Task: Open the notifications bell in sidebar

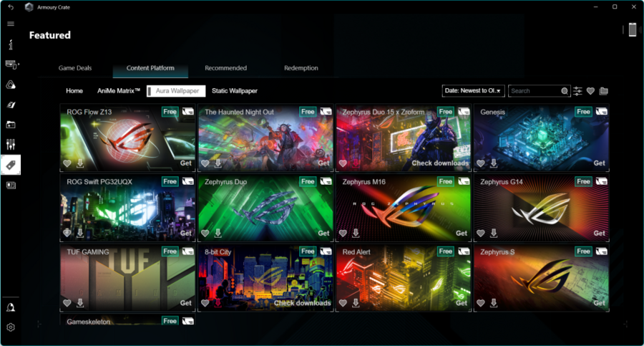Action: point(11,307)
